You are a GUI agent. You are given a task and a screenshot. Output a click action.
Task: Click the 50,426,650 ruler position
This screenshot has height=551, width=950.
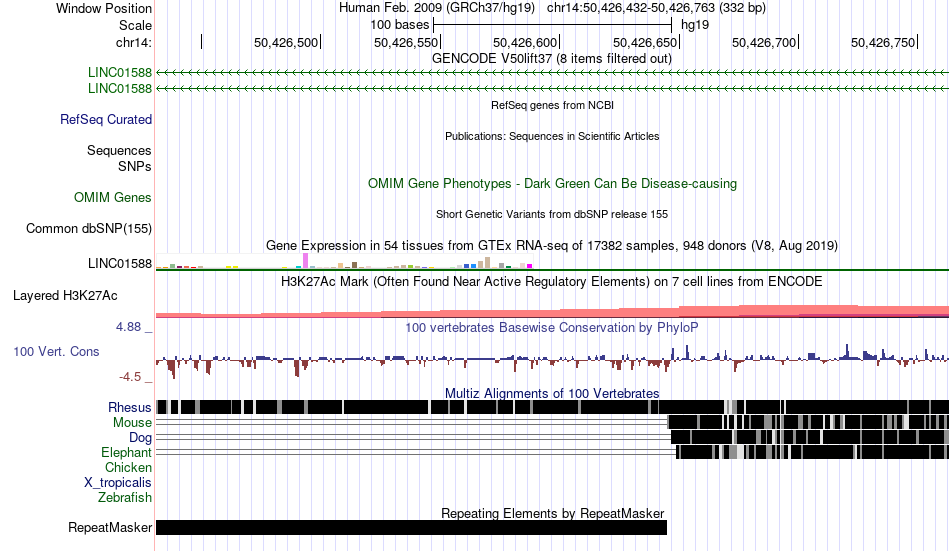point(645,42)
